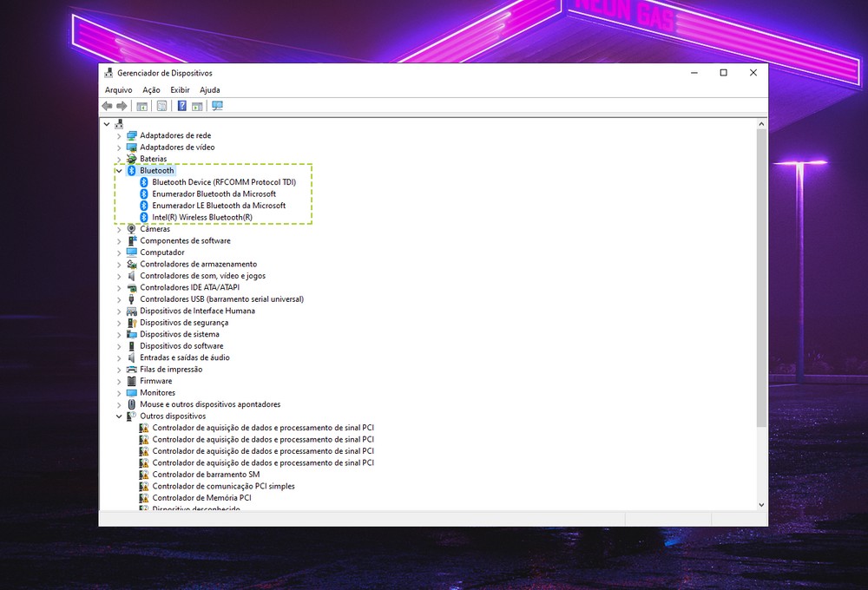Expand the Controladores USB category
Image resolution: width=868 pixels, height=590 pixels.
tap(119, 299)
